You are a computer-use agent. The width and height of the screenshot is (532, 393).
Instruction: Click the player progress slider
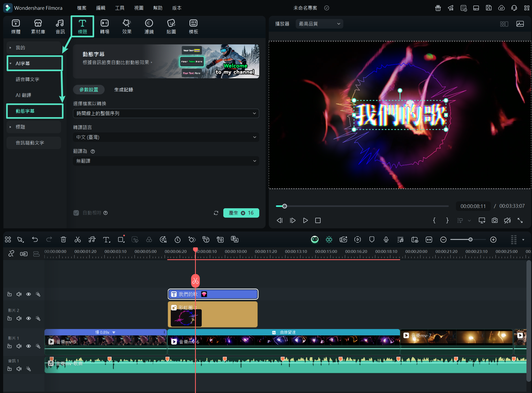click(x=362, y=206)
